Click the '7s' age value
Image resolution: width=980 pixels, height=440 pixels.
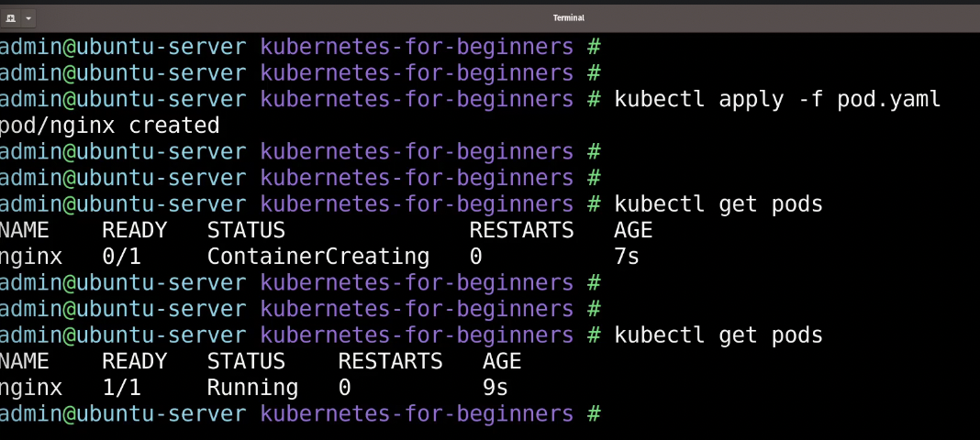[627, 257]
